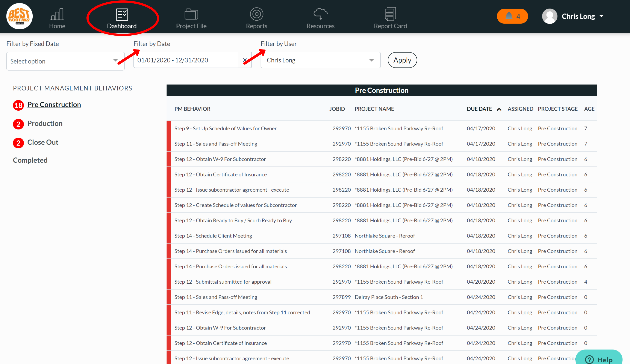
Task: Click Northlake Square - Reroof in Schedule Client Meeting row
Action: pos(385,236)
